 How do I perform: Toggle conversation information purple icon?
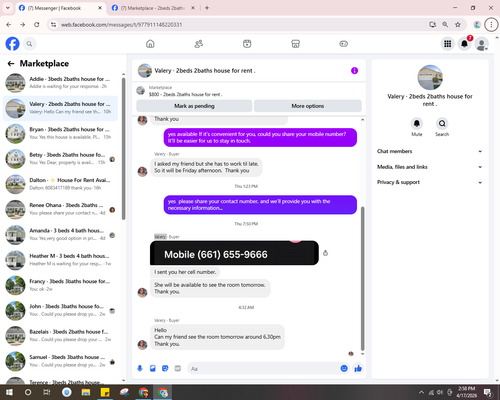(354, 71)
